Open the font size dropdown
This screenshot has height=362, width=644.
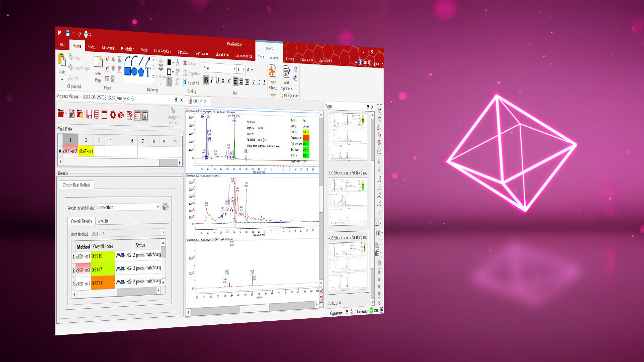244,69
